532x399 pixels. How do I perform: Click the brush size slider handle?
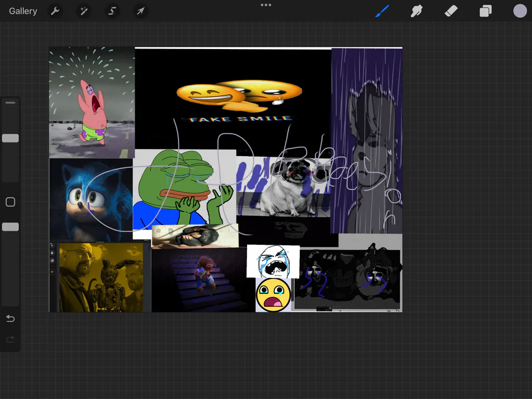(x=11, y=138)
